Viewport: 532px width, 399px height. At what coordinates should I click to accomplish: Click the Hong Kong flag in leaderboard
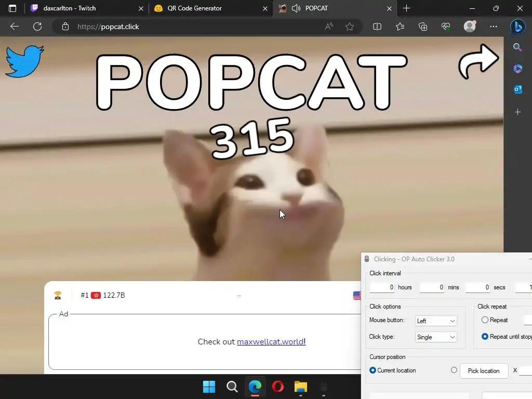point(96,295)
